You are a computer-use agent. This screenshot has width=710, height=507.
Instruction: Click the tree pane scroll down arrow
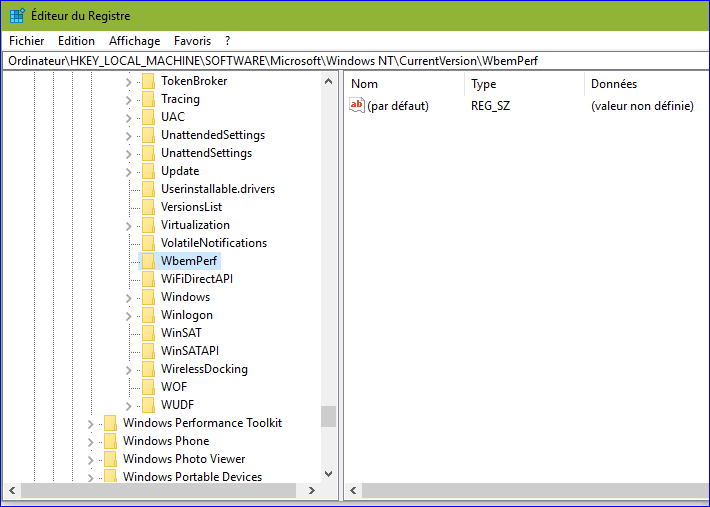[328, 474]
